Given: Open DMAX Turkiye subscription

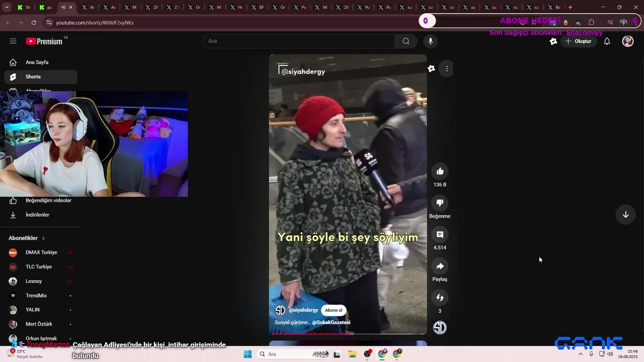Looking at the screenshot, I should [x=41, y=252].
